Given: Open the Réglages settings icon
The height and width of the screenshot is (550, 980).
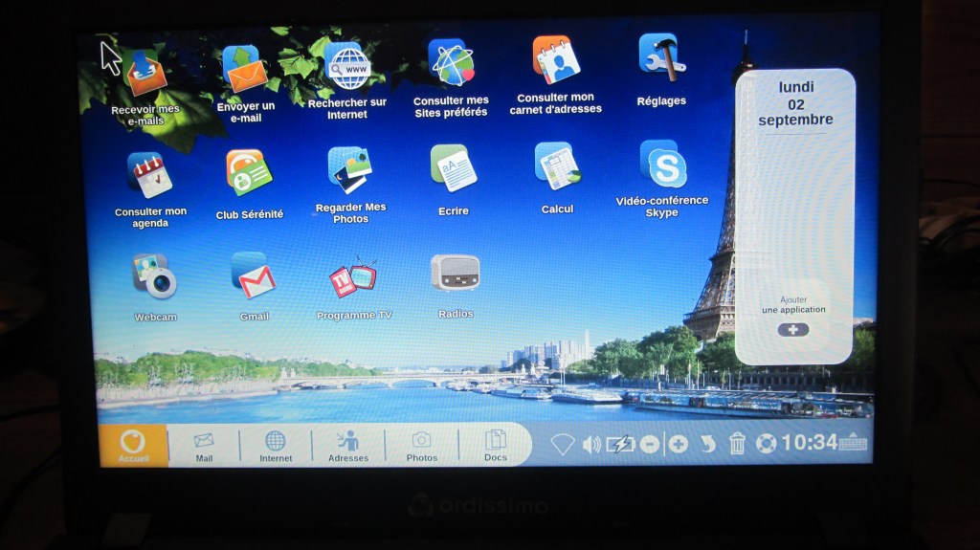Looking at the screenshot, I should pos(660,58).
